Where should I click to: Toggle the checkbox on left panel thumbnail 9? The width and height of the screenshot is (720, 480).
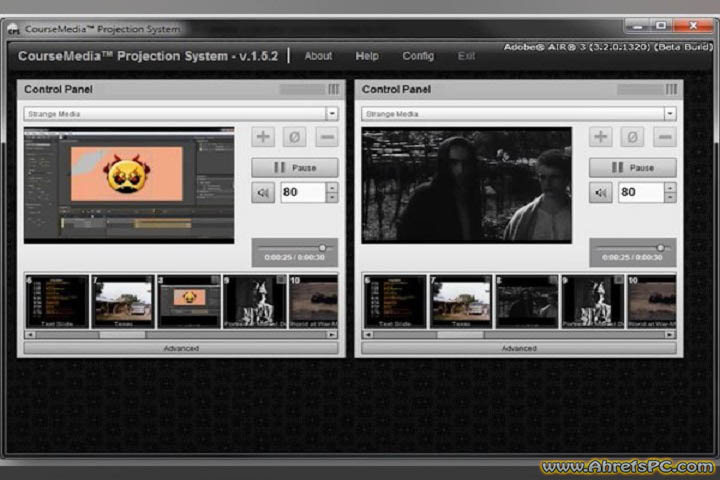pos(281,280)
